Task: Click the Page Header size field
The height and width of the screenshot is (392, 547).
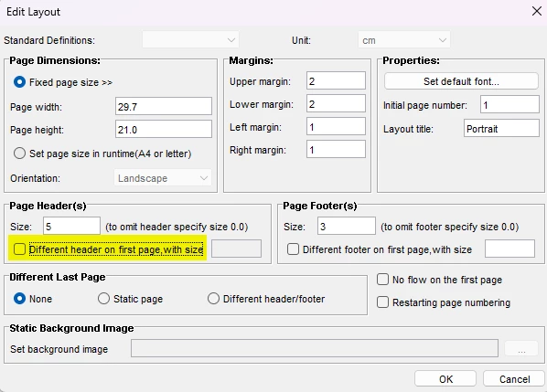Action: tap(72, 226)
